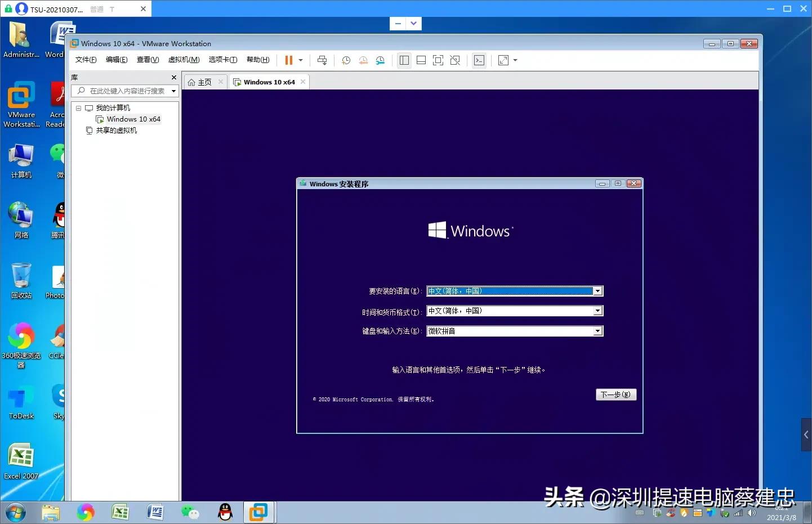This screenshot has height=524, width=812.
Task: Open WeChat from the Windows taskbar
Action: (190, 512)
